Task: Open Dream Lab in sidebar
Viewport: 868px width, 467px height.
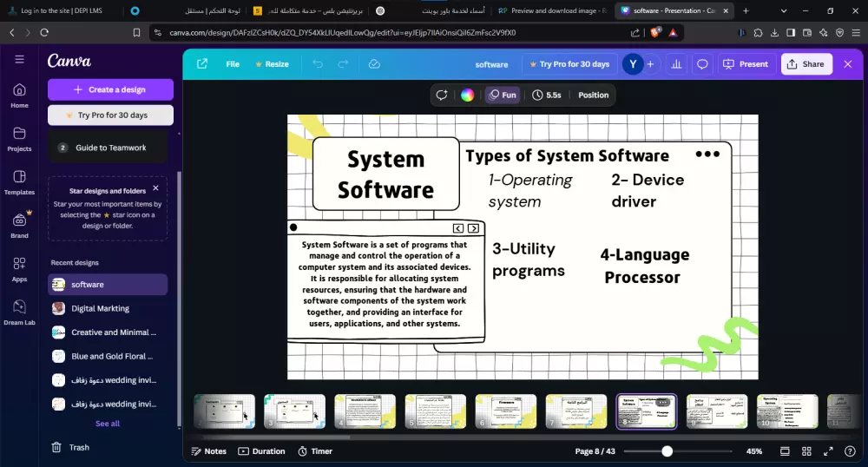Action: [19, 312]
